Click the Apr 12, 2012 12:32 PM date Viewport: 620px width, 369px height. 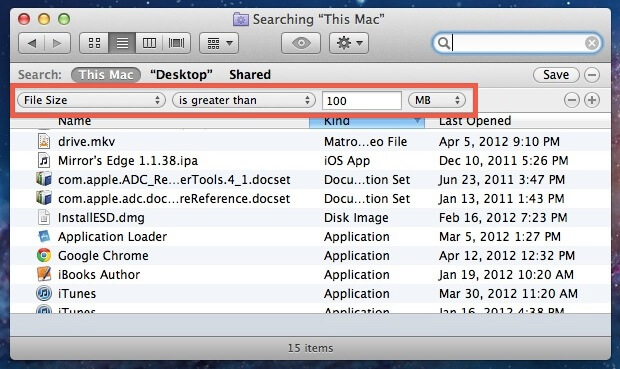[x=507, y=255]
